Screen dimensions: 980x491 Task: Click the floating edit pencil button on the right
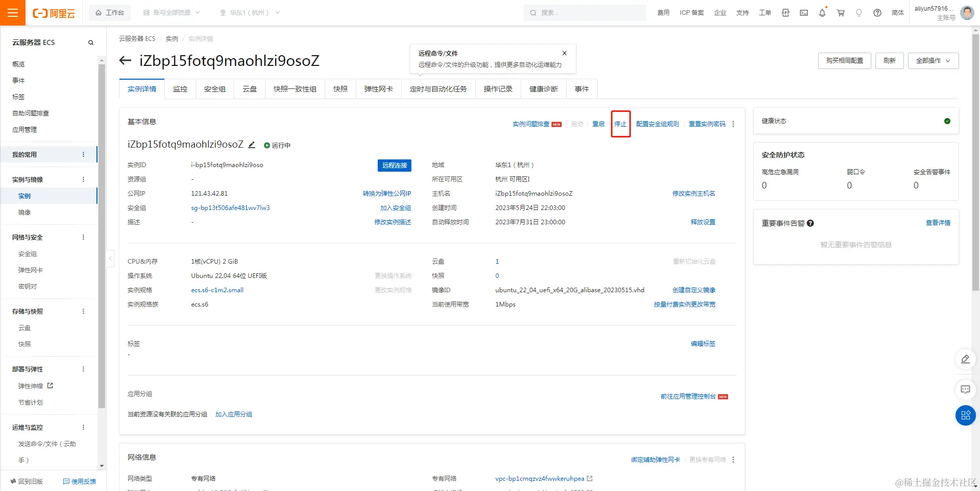coord(966,359)
